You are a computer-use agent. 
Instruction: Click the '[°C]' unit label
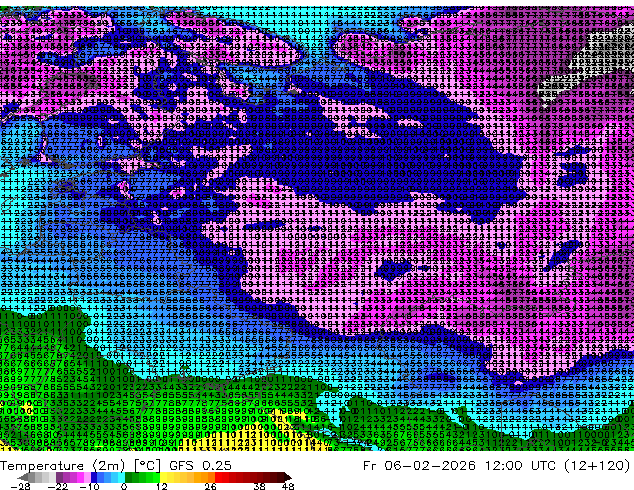[148, 466]
